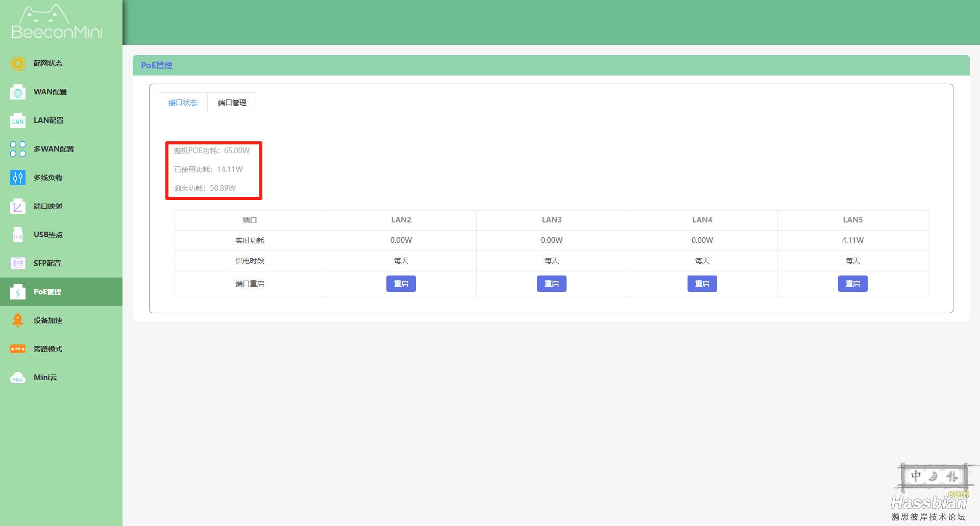Click the 旁路模式 switch icon
Image resolution: width=980 pixels, height=526 pixels.
(18, 349)
